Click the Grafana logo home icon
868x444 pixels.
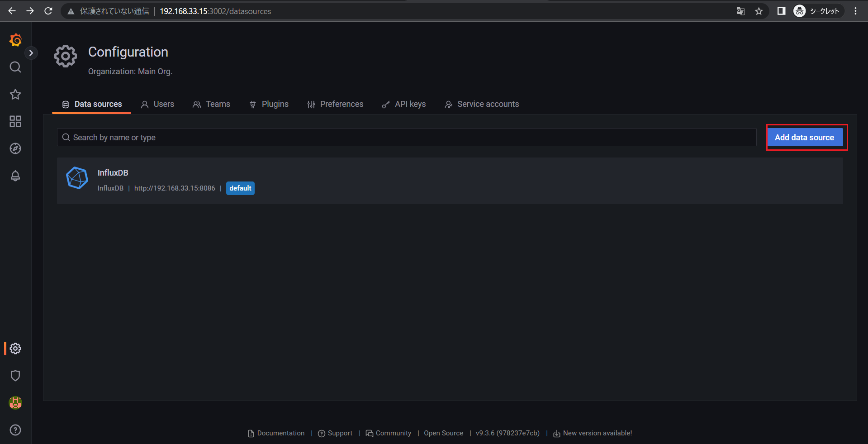(15, 40)
